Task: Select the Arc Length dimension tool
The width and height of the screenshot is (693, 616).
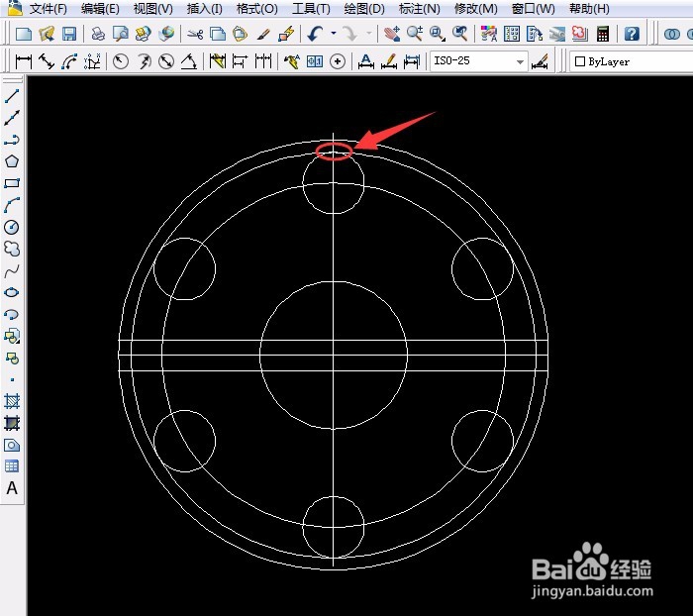Action: (x=69, y=61)
